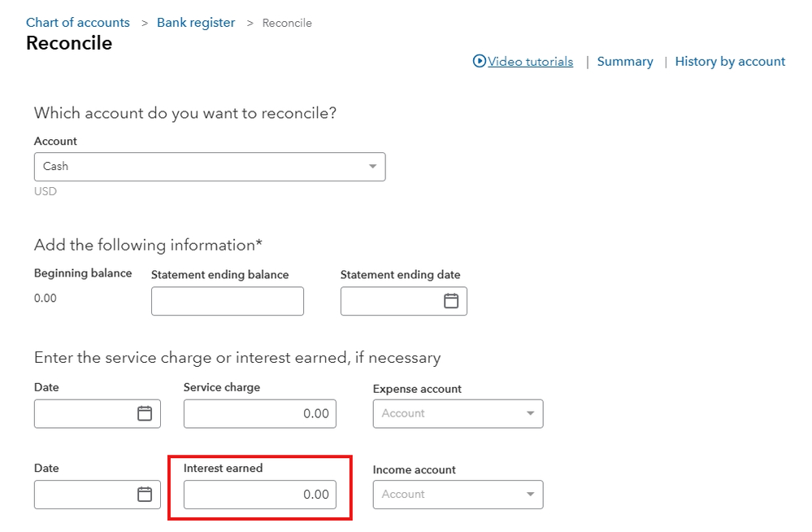Expand the Cash account dropdown

(372, 167)
